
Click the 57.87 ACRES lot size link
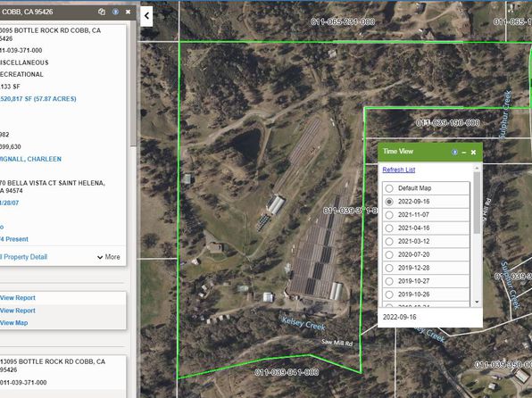[38, 99]
